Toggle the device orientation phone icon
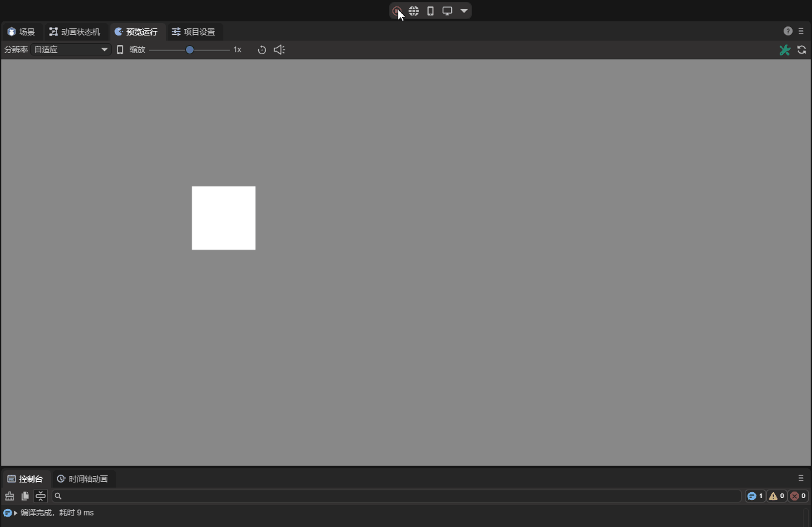This screenshot has width=812, height=527. click(120, 50)
